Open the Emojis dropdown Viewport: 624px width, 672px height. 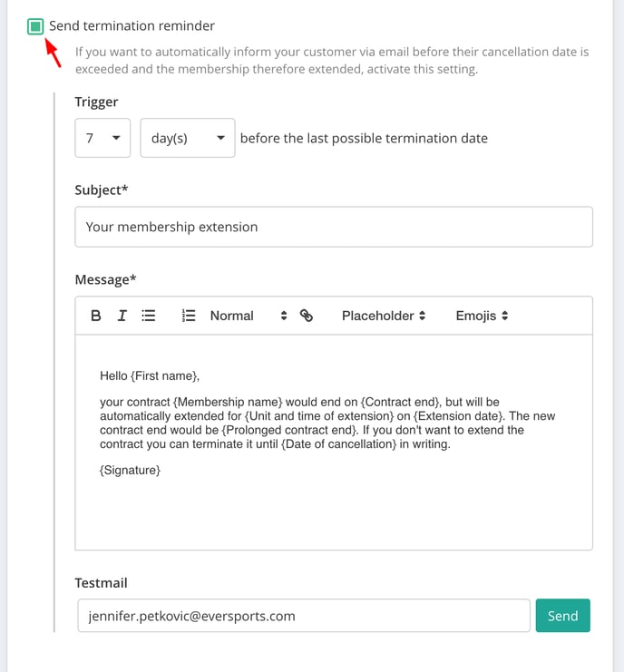pyautogui.click(x=482, y=316)
